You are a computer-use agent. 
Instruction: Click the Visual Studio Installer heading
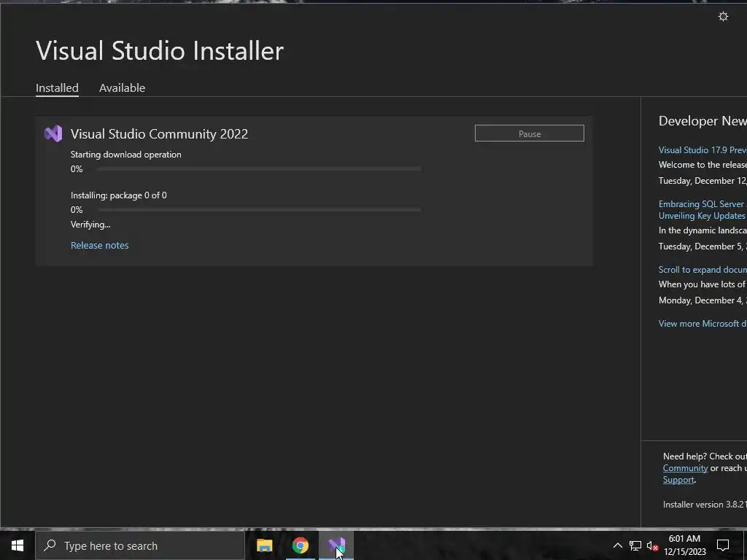(160, 50)
